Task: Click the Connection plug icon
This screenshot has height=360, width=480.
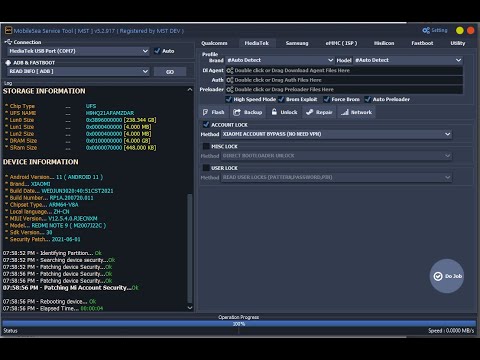Action: click(x=8, y=42)
